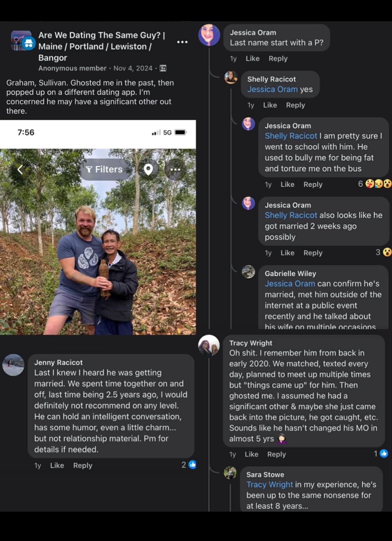
Task: Open the Filters button on photo
Action: 105,169
